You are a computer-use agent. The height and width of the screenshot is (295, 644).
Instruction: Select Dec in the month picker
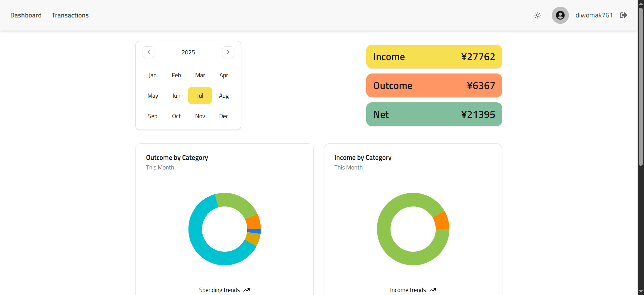coord(224,116)
